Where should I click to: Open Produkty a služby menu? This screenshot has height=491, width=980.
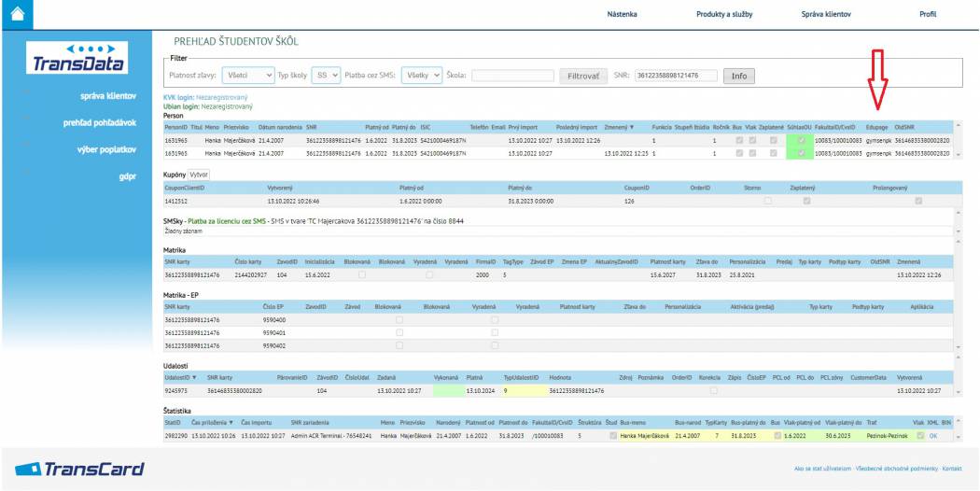(724, 14)
